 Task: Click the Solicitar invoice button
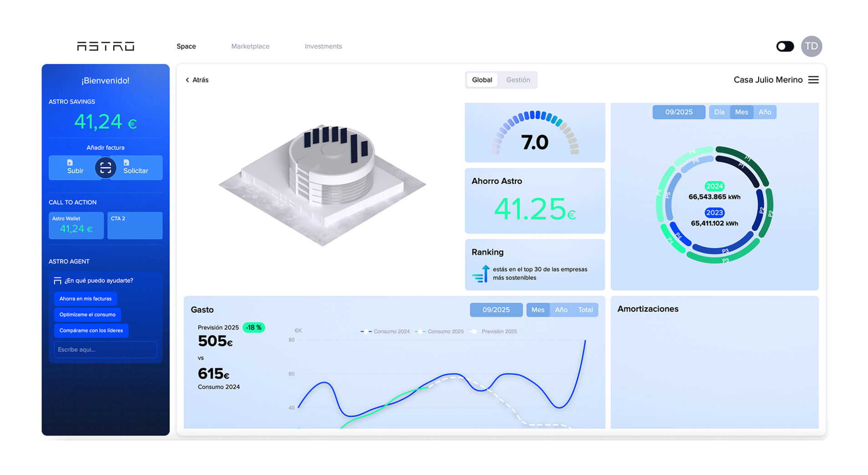click(x=136, y=168)
